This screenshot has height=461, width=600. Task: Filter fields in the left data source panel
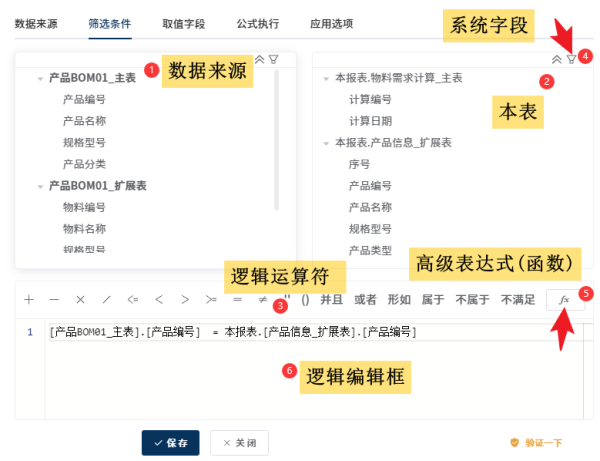273,59
